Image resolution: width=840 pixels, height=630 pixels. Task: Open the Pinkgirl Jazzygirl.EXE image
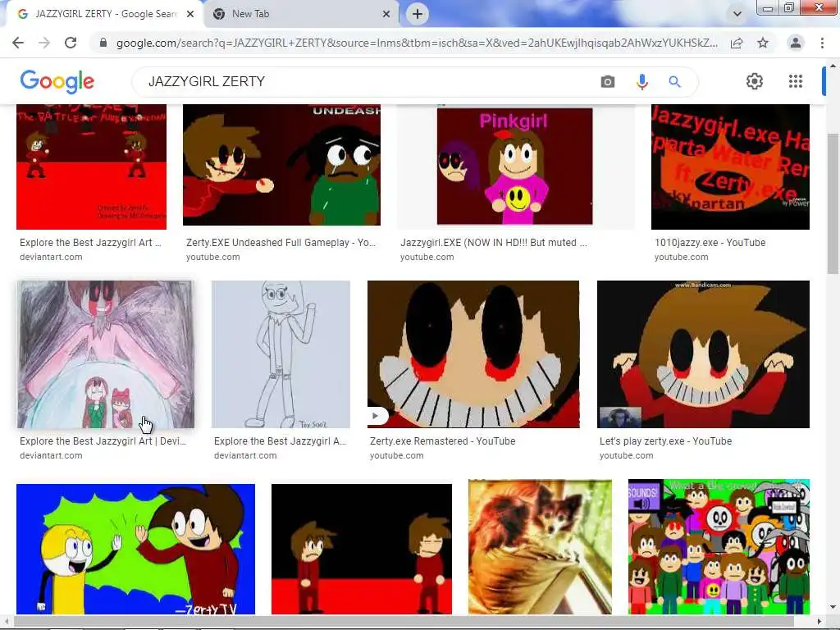(515, 166)
